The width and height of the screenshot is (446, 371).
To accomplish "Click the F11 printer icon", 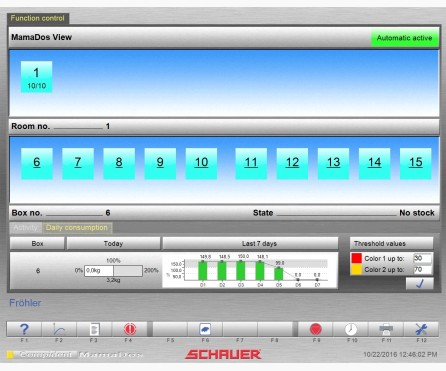I will tap(386, 329).
